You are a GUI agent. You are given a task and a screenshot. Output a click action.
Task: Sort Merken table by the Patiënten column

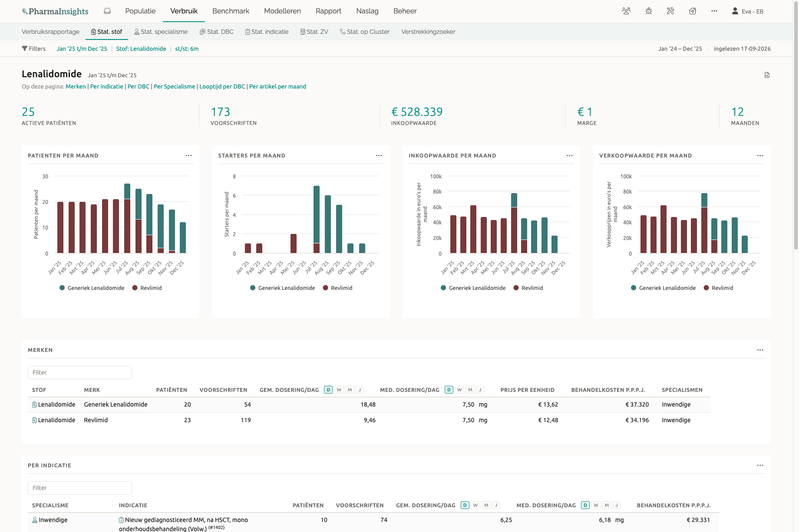coord(172,390)
